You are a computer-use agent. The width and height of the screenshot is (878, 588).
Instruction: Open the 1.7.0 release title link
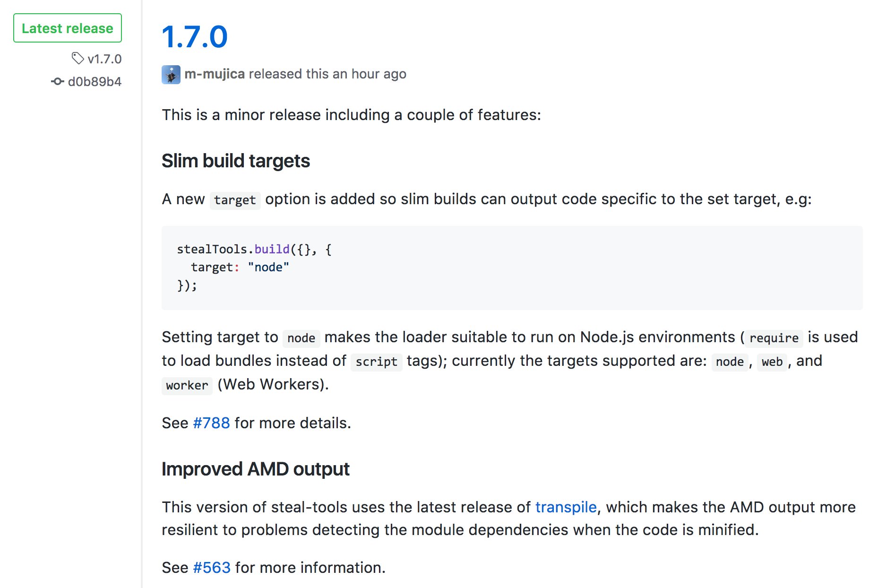195,37
